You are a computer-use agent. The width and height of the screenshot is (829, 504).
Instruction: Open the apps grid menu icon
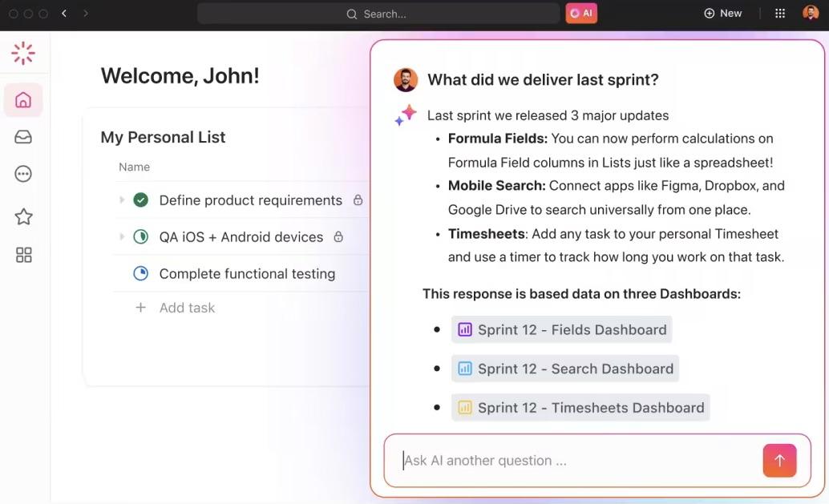(x=780, y=14)
